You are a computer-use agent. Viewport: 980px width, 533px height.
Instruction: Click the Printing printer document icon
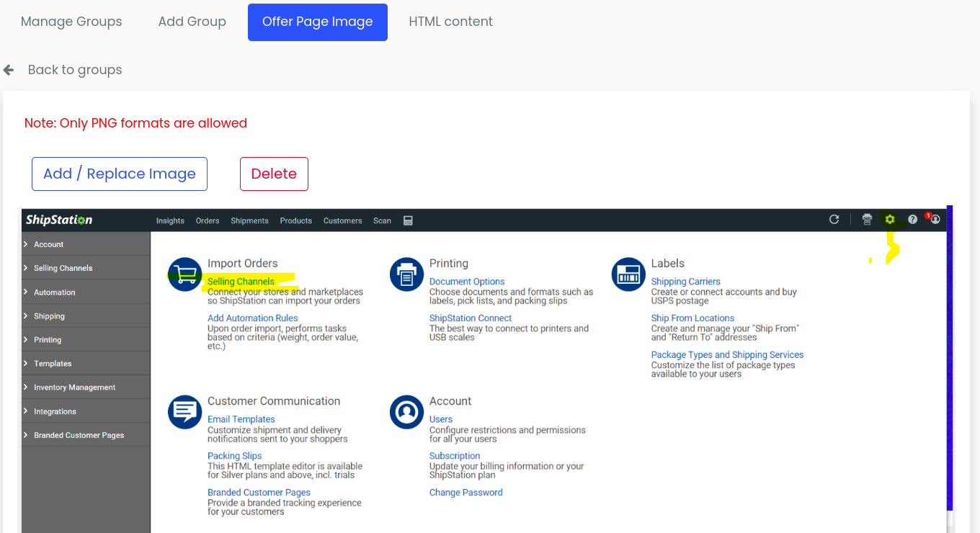pos(406,274)
